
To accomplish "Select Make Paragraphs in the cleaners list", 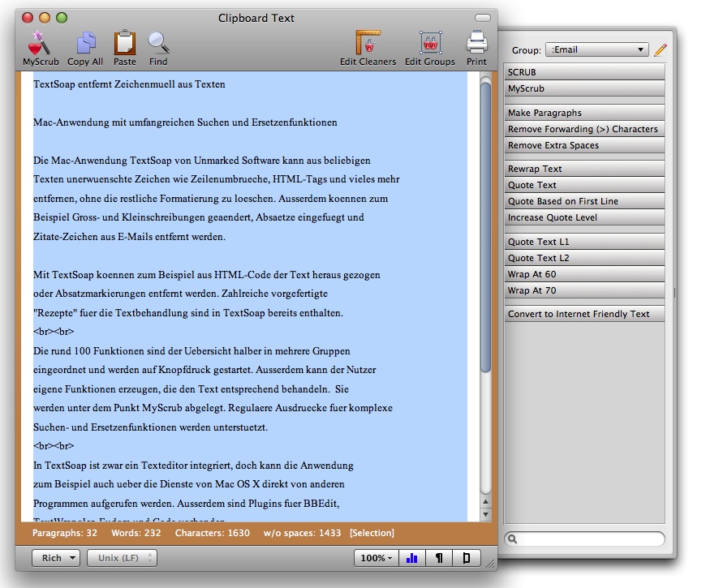I will (584, 113).
